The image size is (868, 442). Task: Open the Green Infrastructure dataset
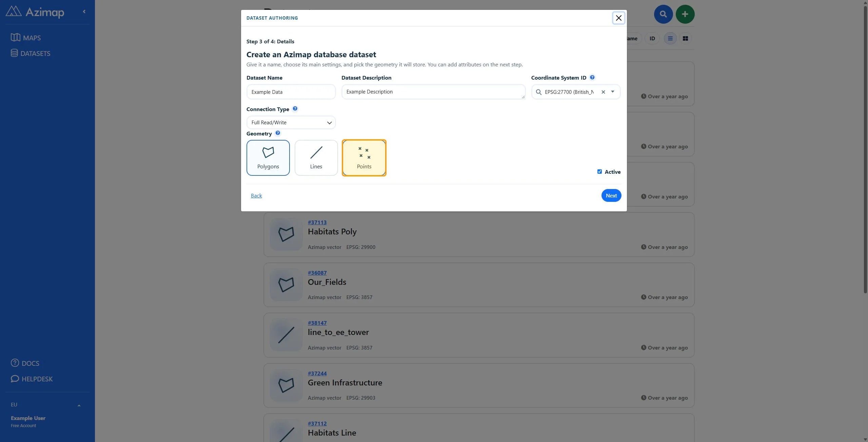(x=345, y=383)
